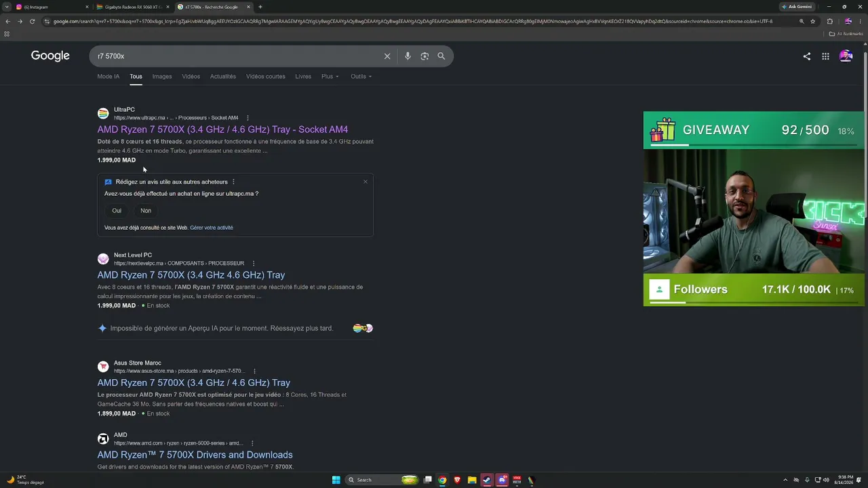
Task: Go back with the browser back arrow
Action: click(x=7, y=21)
